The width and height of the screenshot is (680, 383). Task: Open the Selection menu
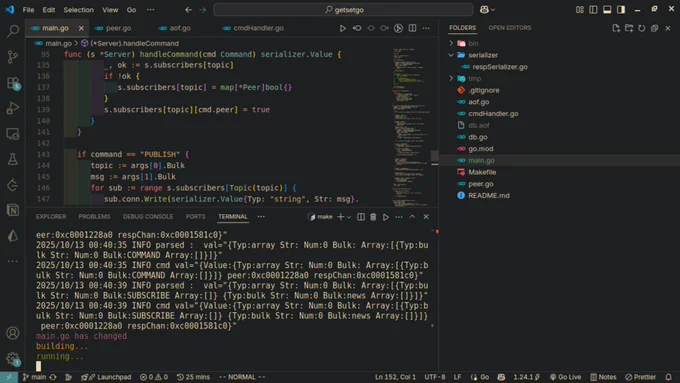coord(78,10)
